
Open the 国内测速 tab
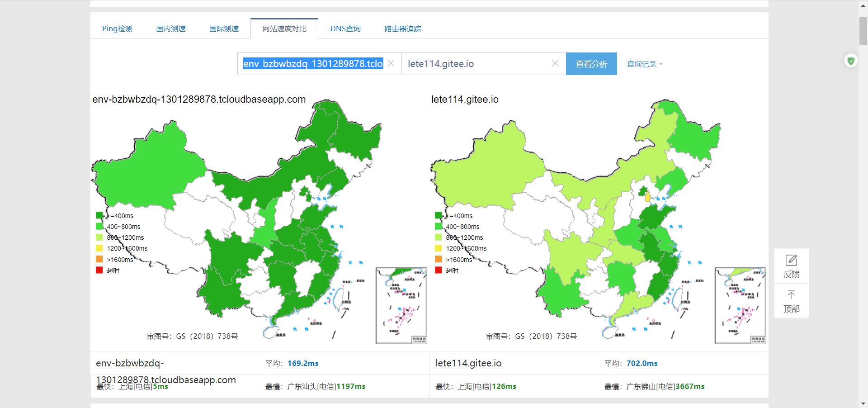(171, 29)
